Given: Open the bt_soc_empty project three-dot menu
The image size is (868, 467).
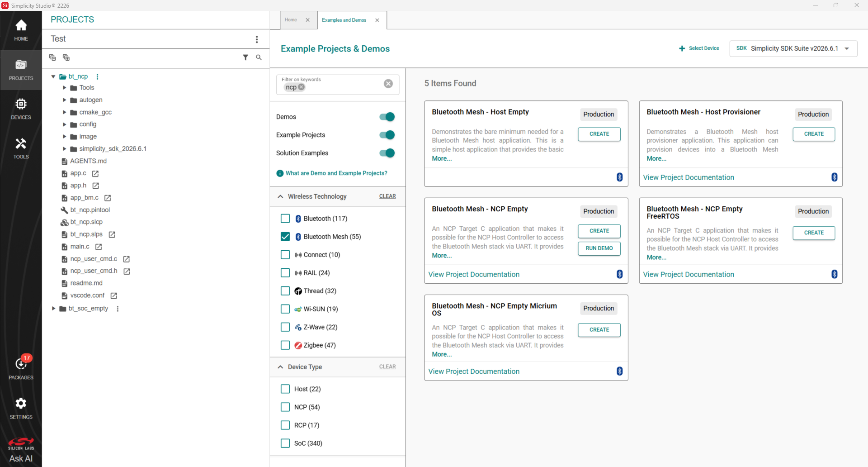Looking at the screenshot, I should pos(118,309).
